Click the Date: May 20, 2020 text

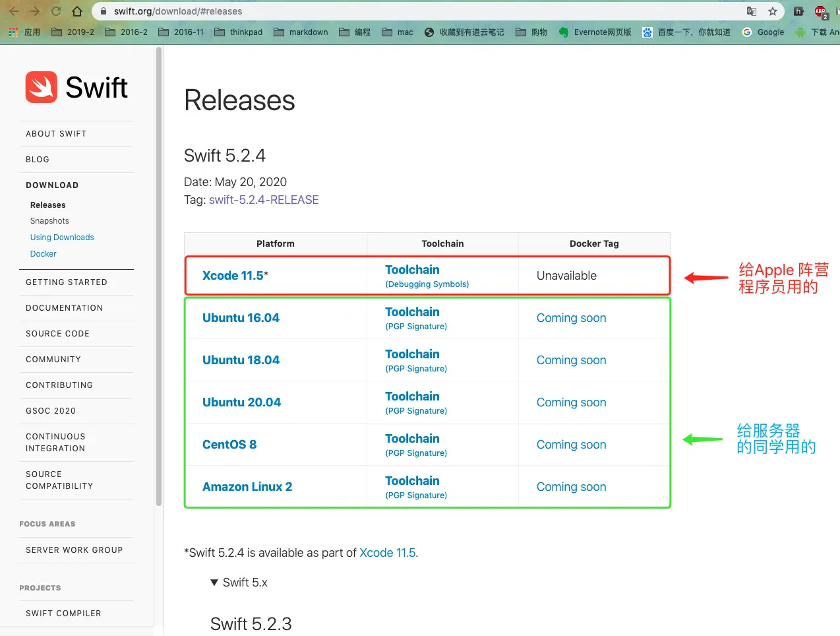[235, 182]
